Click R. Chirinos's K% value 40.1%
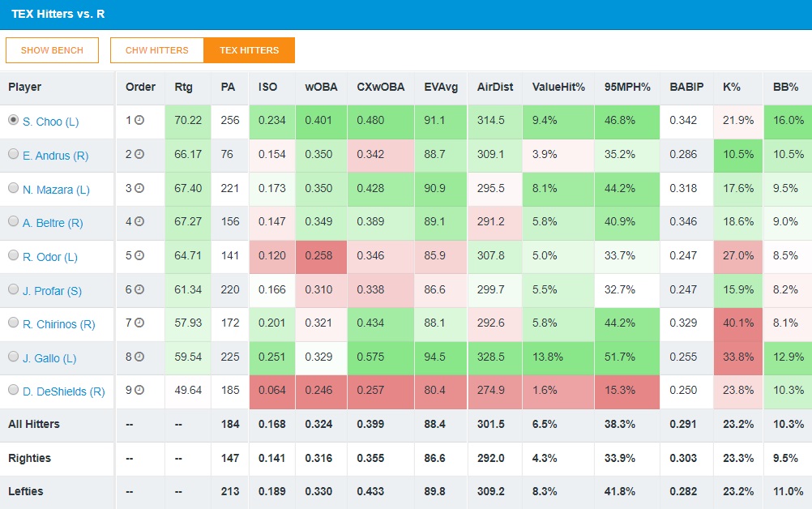812x509 pixels. (x=738, y=323)
